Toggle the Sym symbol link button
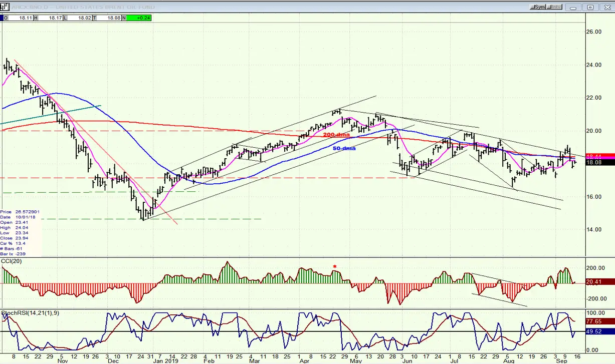615x364 pixels. pyautogui.click(x=539, y=7)
